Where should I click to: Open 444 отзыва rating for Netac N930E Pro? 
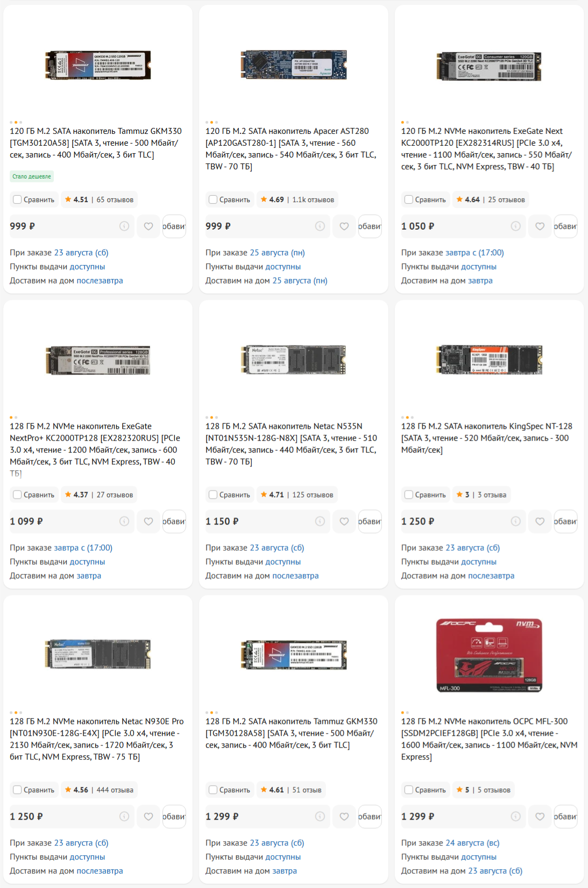pyautogui.click(x=99, y=790)
